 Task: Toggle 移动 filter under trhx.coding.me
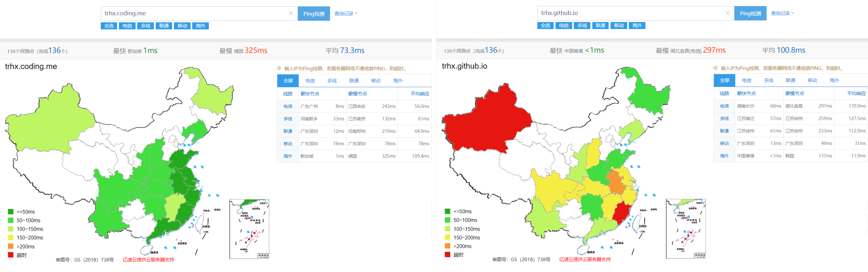(182, 26)
